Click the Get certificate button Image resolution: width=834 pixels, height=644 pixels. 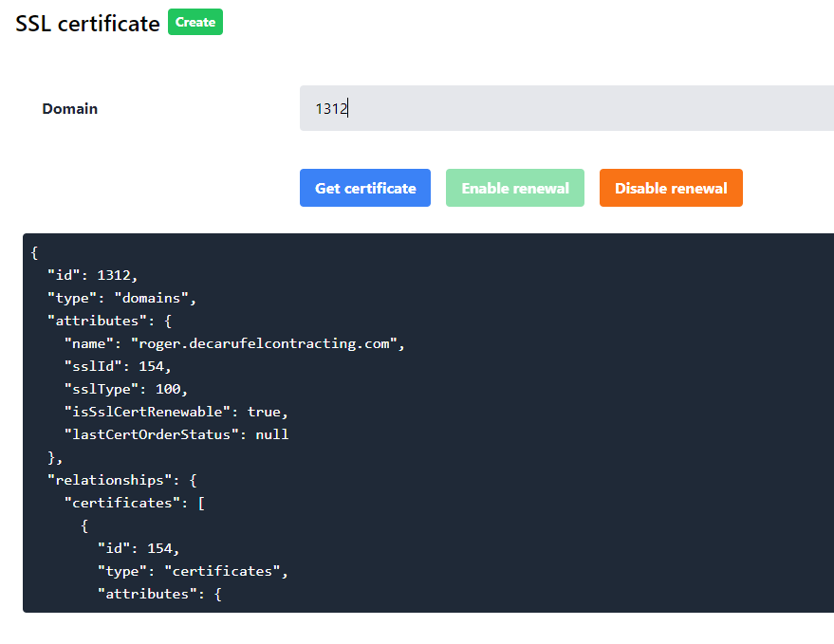(x=365, y=188)
